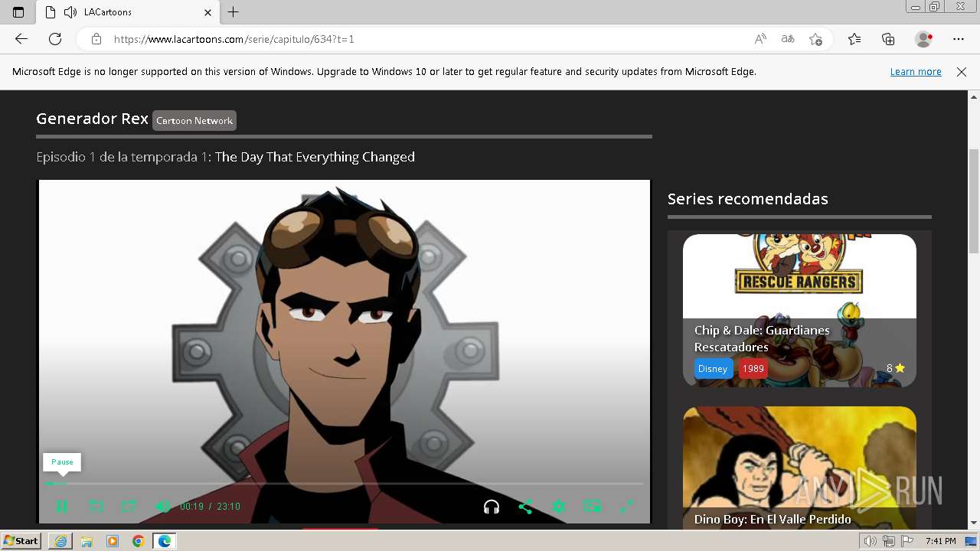980x551 pixels.
Task: Click the episode title The Day That Everything Changed
Action: pyautogui.click(x=315, y=157)
